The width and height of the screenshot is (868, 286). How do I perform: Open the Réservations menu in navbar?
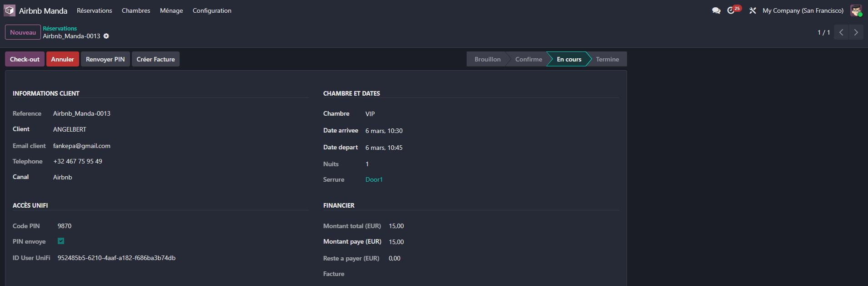tap(94, 10)
